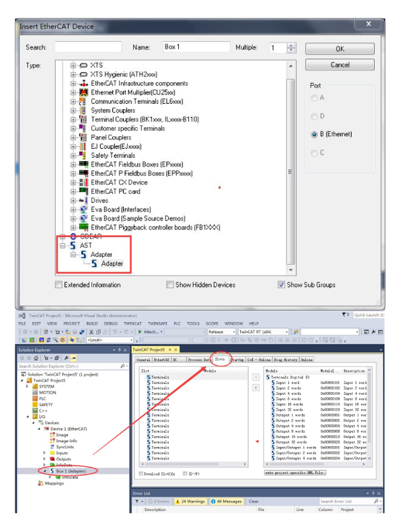
Task: Open the TWINCAT menu in Visual Studio
Action: pos(133,324)
